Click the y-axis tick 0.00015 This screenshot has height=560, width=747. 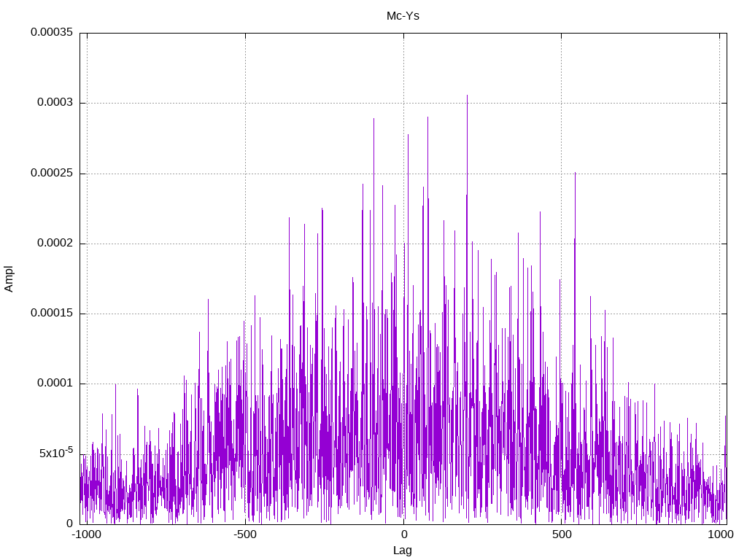point(52,313)
